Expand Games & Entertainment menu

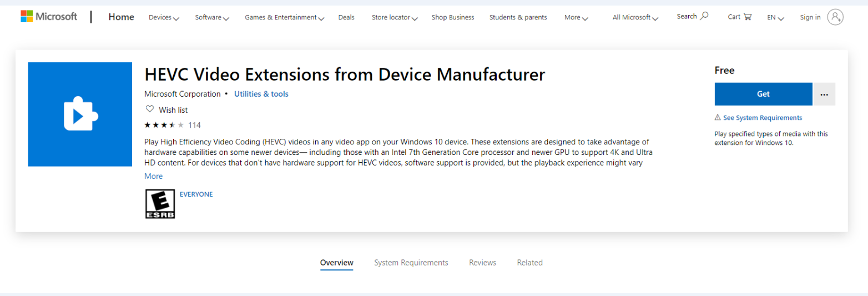click(x=285, y=17)
